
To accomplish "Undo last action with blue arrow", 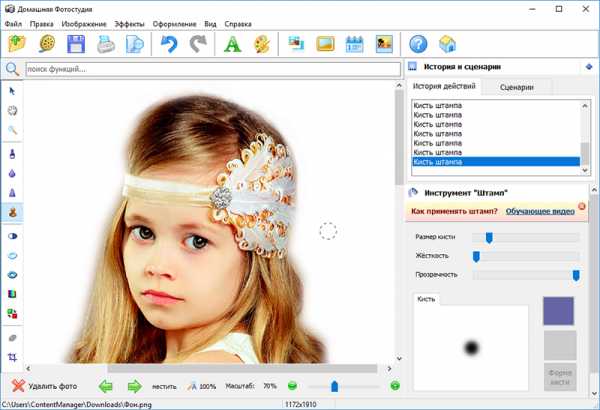I will [168, 43].
